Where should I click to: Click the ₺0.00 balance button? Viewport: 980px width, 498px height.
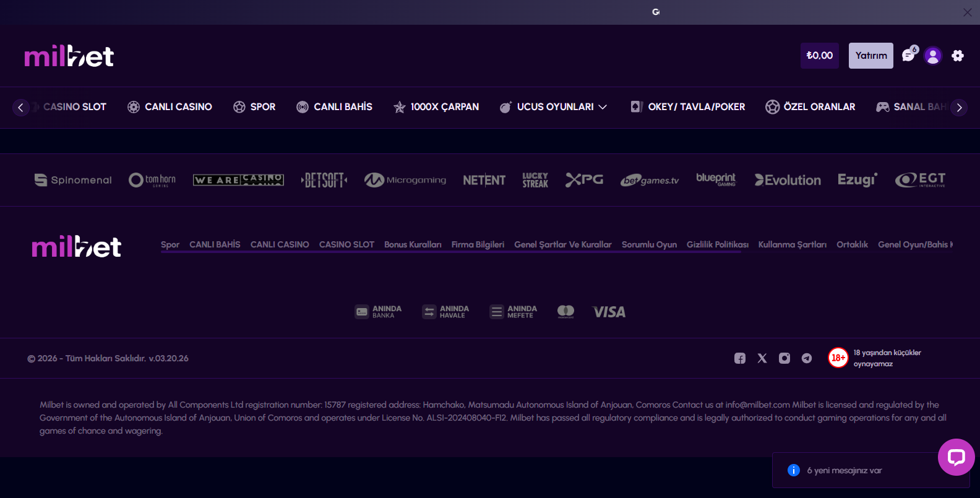coord(820,56)
